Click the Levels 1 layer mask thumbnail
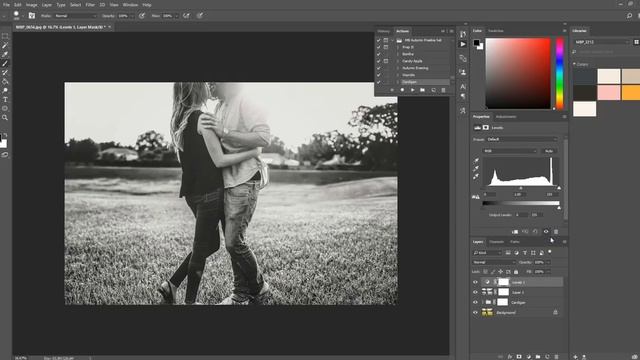 (503, 282)
